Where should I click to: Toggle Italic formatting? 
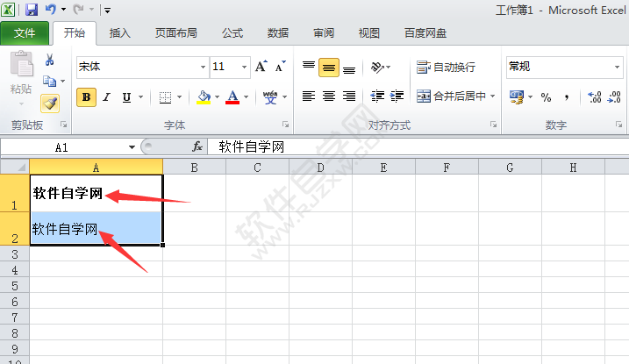tap(107, 97)
